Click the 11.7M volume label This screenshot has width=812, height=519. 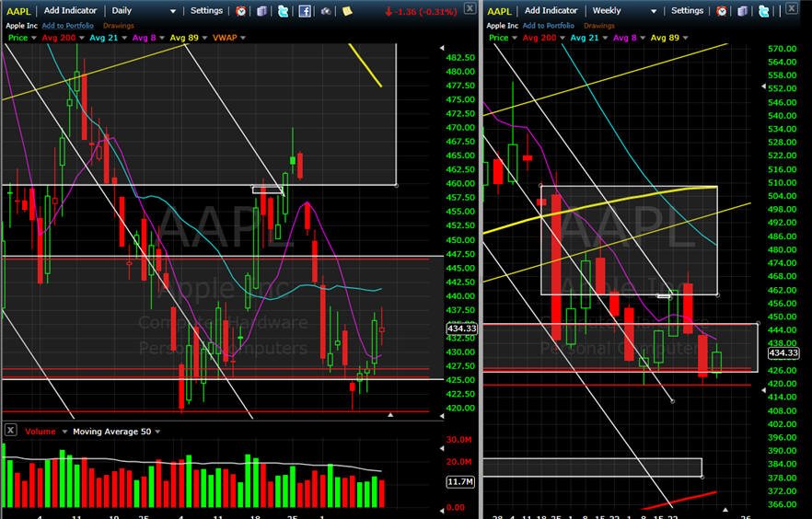point(460,482)
